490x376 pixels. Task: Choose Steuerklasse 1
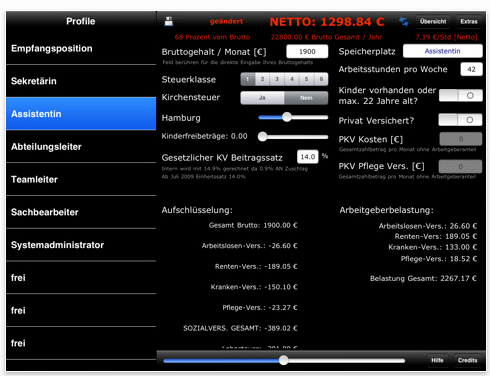click(248, 79)
